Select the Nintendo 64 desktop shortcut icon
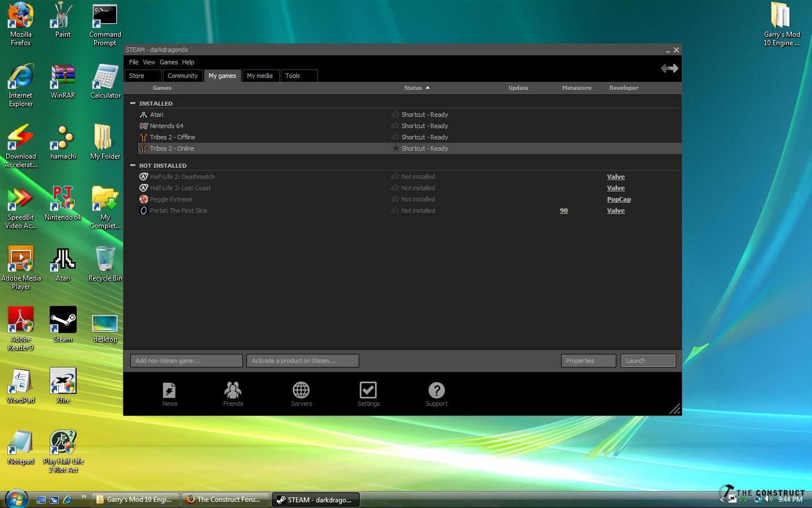This screenshot has height=508, width=812. (63, 203)
